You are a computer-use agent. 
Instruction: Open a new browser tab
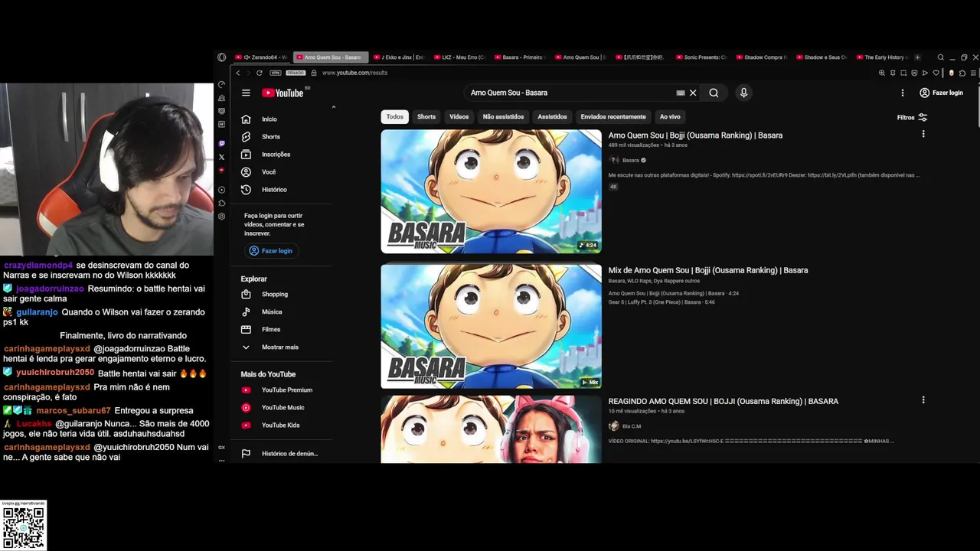click(x=918, y=57)
